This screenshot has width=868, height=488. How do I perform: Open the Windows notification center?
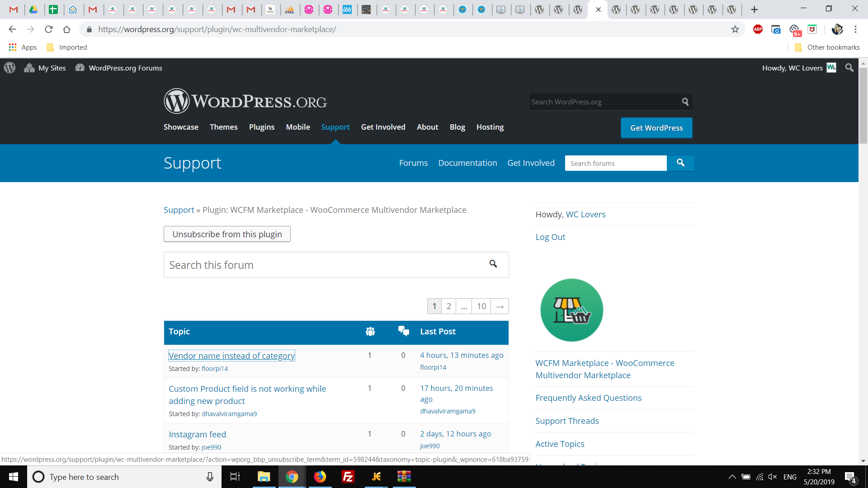850,477
